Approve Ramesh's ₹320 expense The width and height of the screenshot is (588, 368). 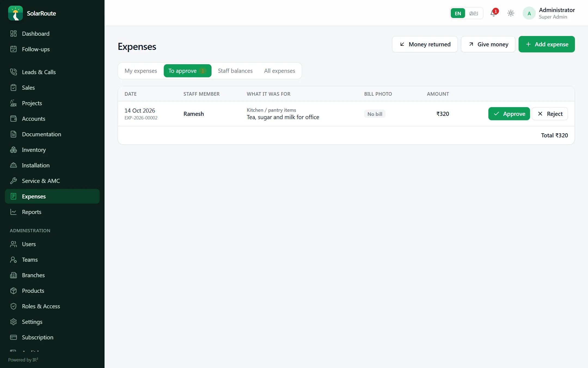[509, 114]
